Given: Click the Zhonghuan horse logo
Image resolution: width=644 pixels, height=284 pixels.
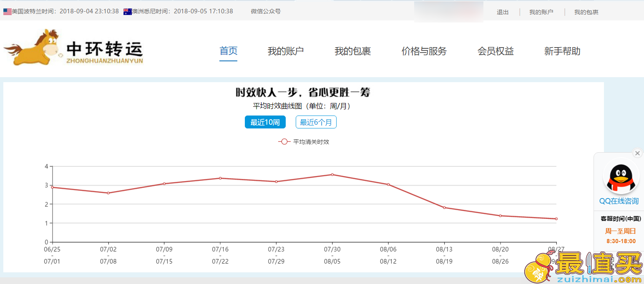Looking at the screenshot, I should (x=73, y=47).
